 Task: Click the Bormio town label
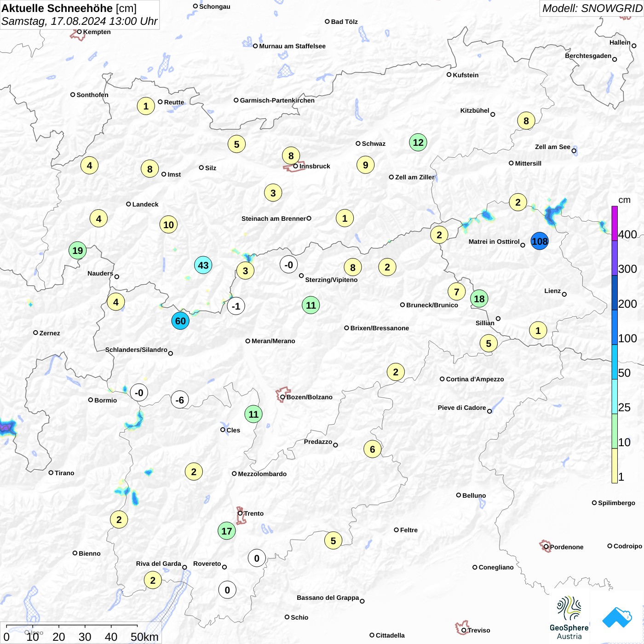(106, 400)
